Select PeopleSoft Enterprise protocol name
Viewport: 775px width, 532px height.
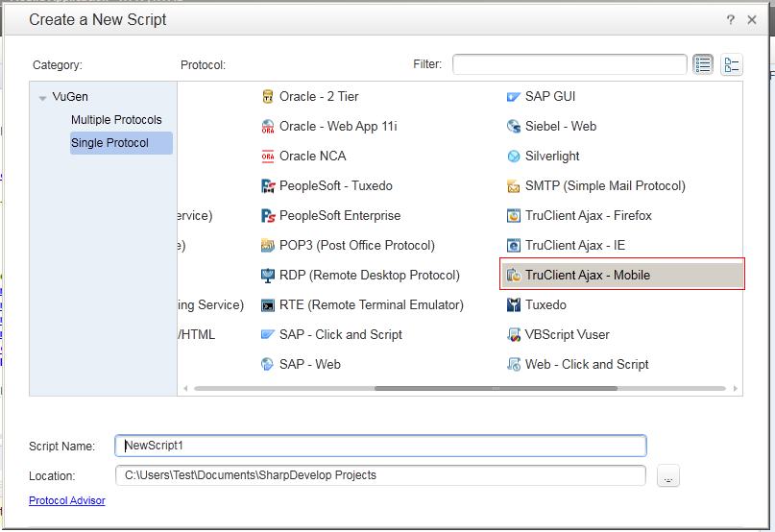pos(340,215)
